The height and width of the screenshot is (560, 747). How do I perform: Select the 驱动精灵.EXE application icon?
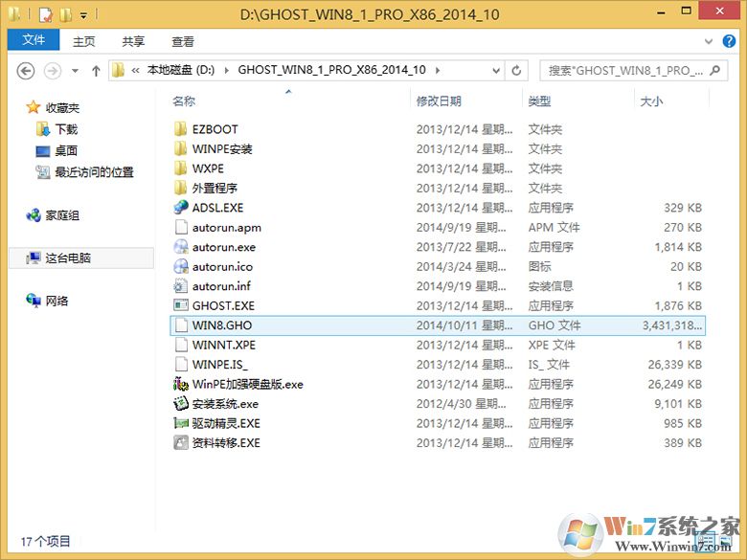(x=181, y=423)
